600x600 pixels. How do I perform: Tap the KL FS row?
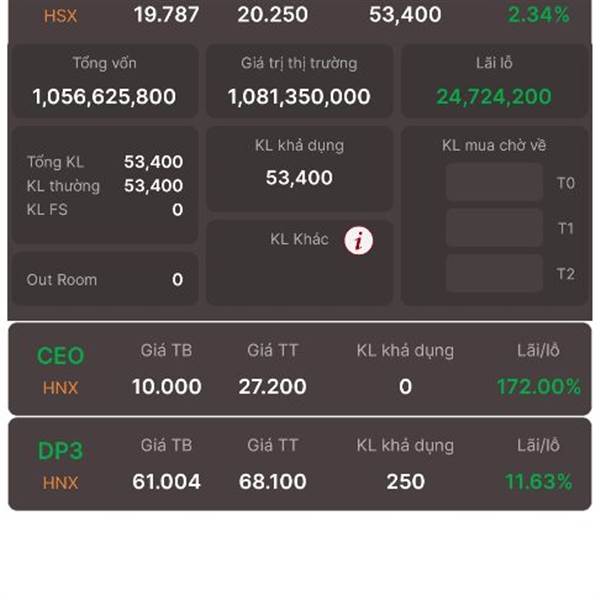(104, 209)
